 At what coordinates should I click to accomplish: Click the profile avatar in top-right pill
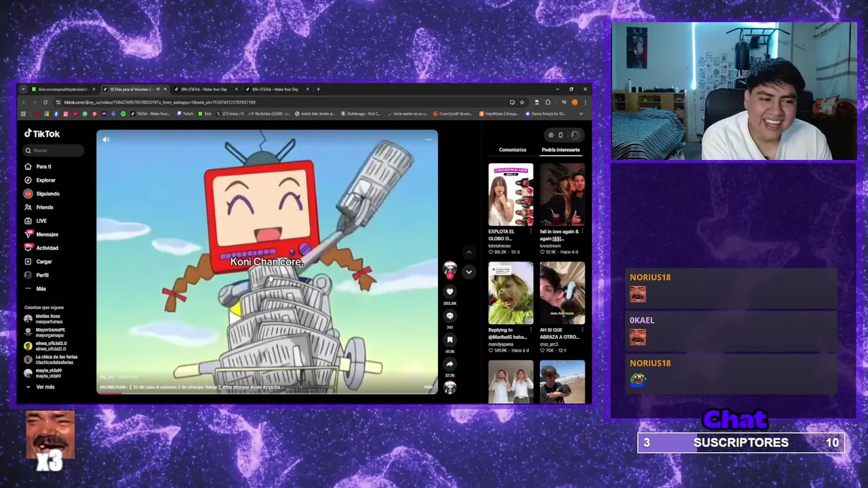(574, 135)
